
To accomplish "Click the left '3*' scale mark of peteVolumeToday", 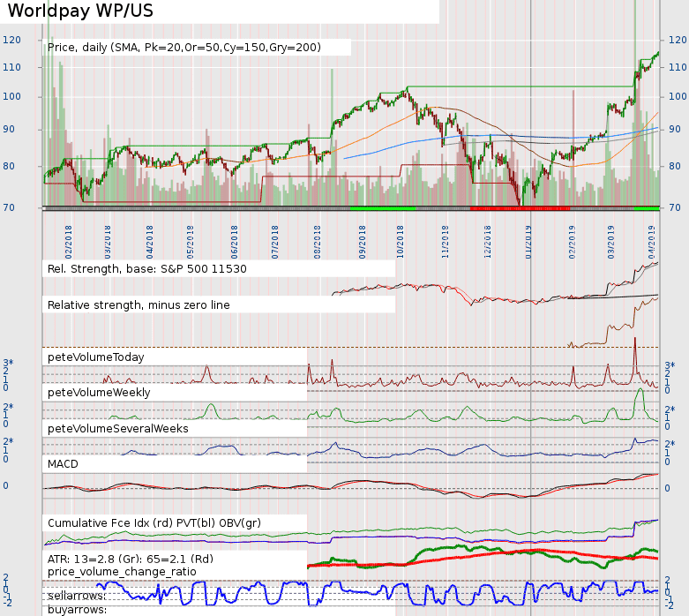I will pyautogui.click(x=8, y=363).
